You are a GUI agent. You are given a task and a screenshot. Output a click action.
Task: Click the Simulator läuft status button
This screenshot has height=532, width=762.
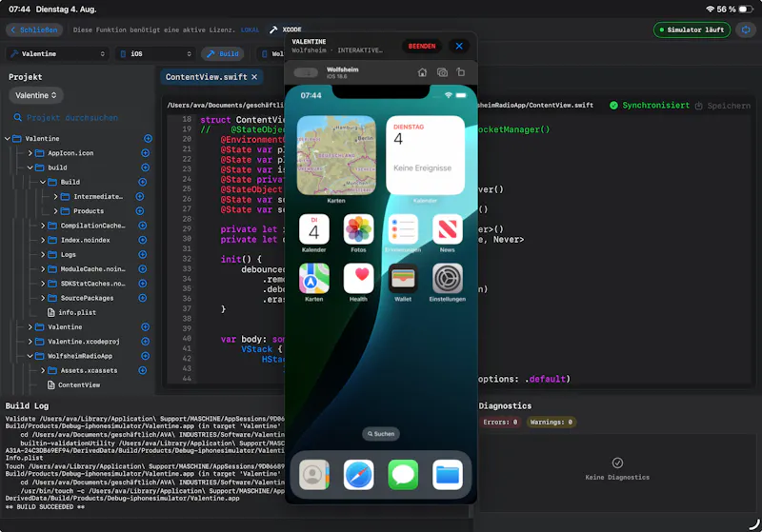click(x=692, y=30)
